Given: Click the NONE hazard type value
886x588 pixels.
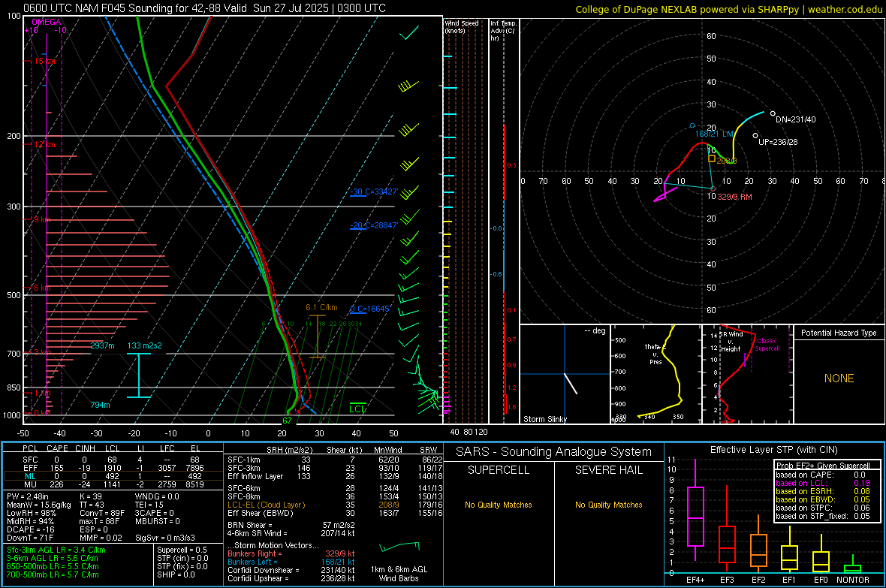Looking at the screenshot, I should pyautogui.click(x=839, y=378).
